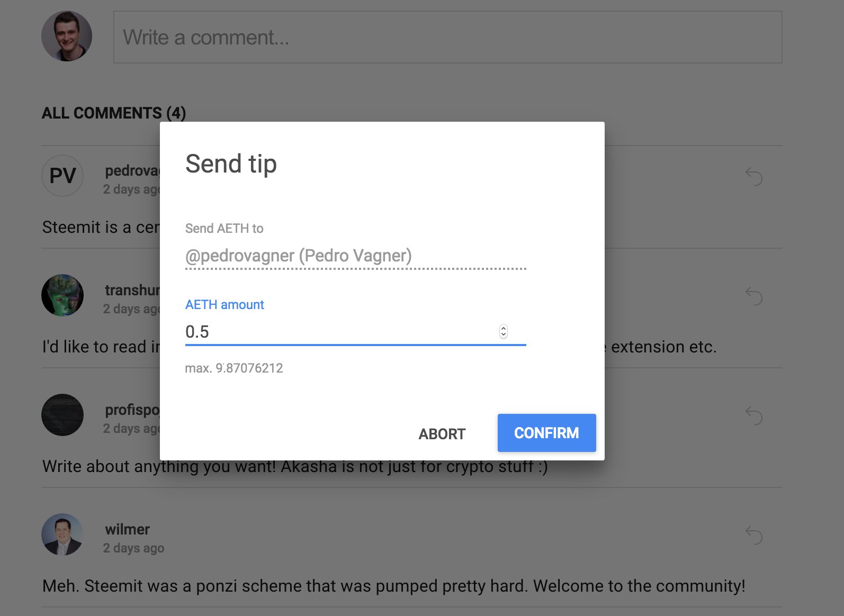Click wilmer's comment about Steemit ponzi scheme
The image size is (844, 616).
coord(394,586)
